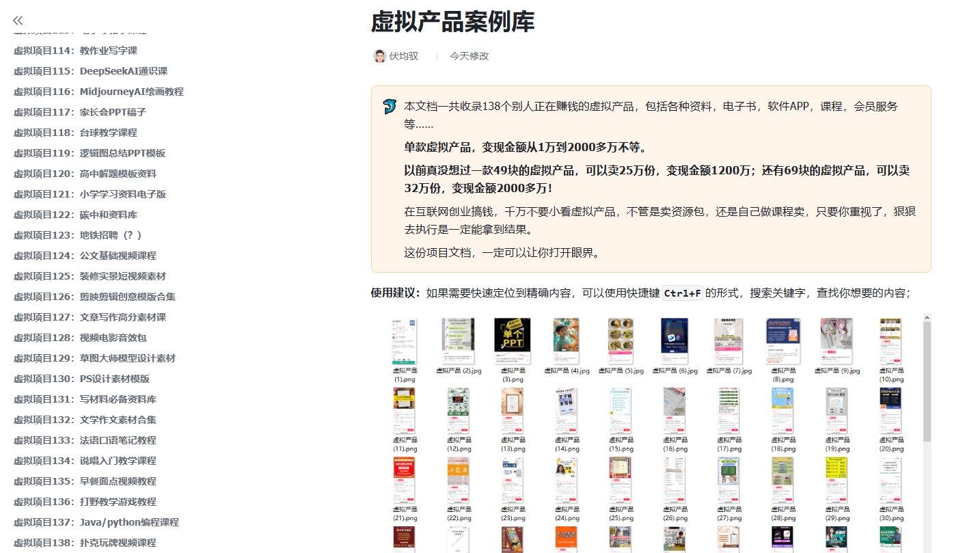Select 虚拟项目134：说唱入门教学课程
This screenshot has height=553, width=980.
(x=85, y=461)
